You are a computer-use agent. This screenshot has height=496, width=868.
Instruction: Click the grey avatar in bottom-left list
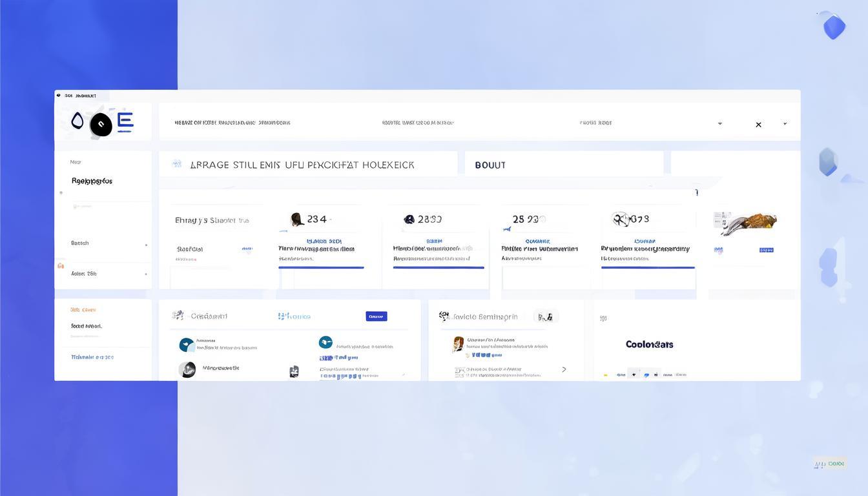point(187,369)
